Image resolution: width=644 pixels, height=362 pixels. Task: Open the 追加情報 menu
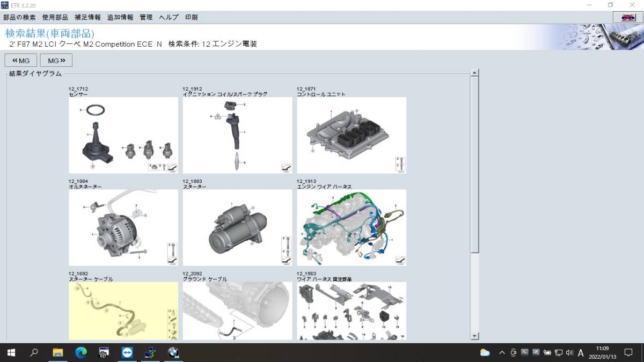click(120, 17)
